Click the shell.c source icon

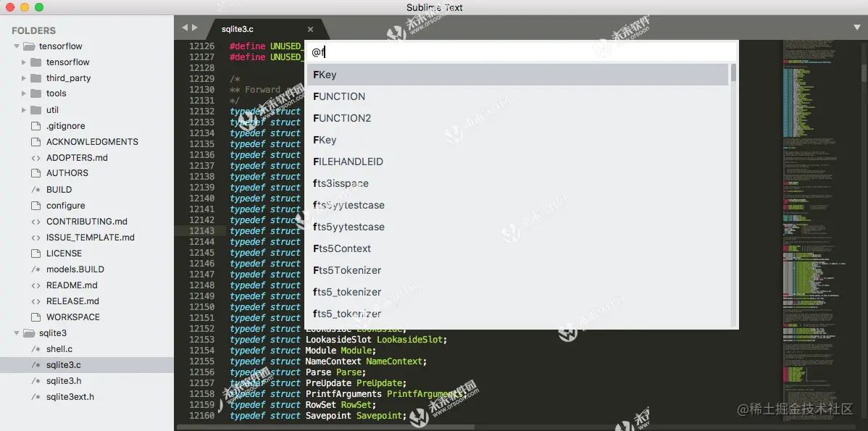click(36, 349)
